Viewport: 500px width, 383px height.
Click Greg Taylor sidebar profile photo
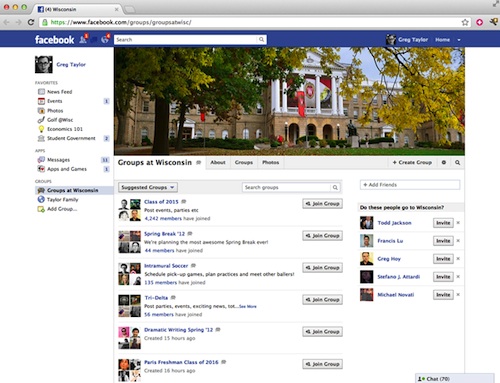[44, 64]
